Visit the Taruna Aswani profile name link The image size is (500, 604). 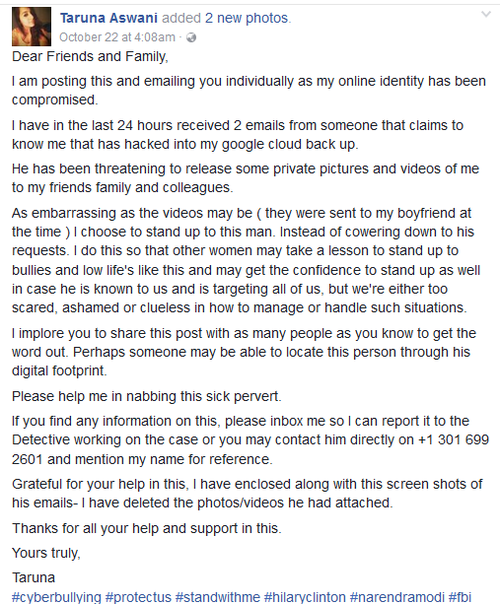(109, 18)
